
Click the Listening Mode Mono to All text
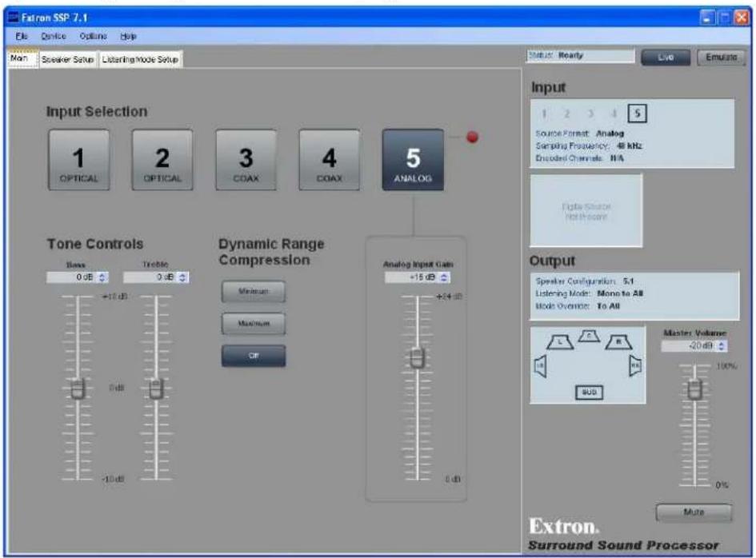pos(589,293)
